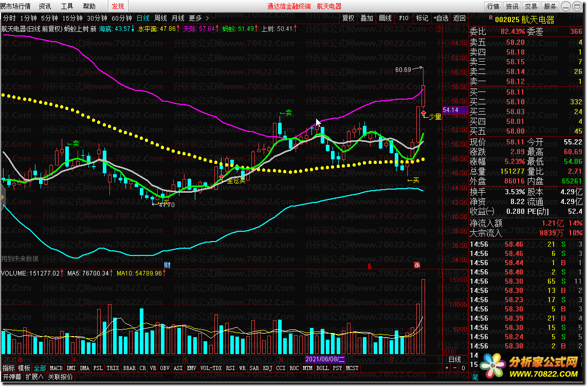Open the 服务 button
This screenshot has height=387, width=588.
[x=550, y=6]
